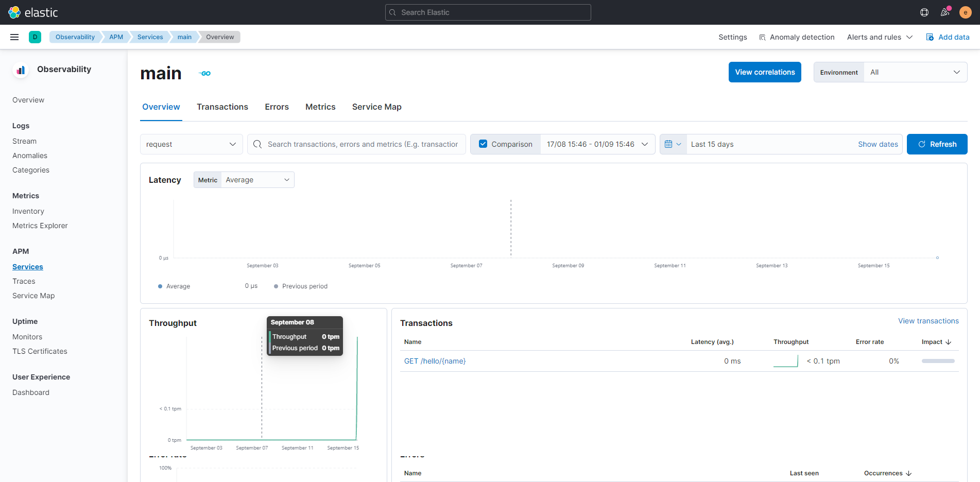Open the comparison date range dropdown
The width and height of the screenshot is (980, 482).
597,144
